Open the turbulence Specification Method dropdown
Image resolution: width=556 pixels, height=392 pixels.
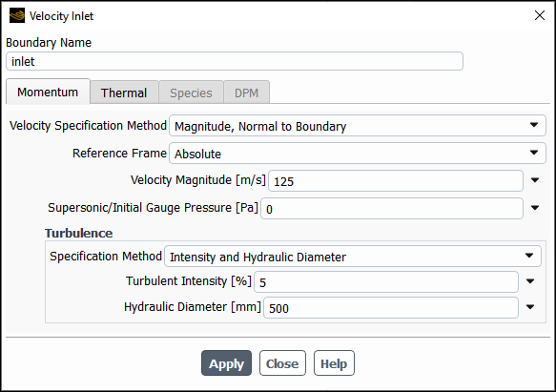(x=353, y=257)
